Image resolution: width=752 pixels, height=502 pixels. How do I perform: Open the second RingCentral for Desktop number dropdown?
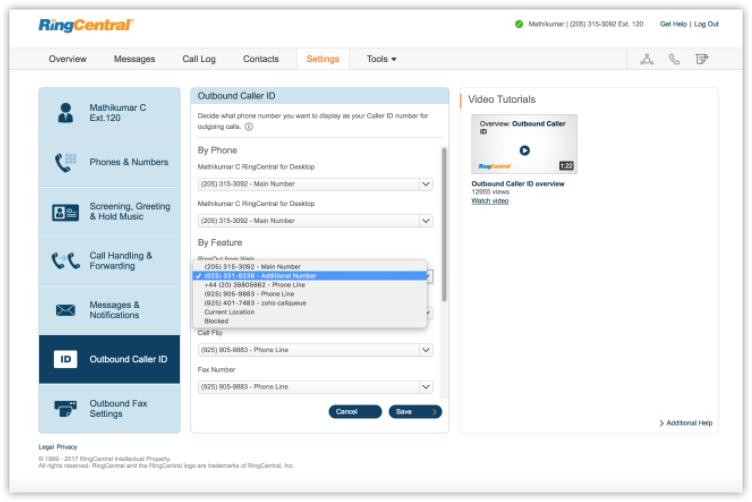[315, 221]
